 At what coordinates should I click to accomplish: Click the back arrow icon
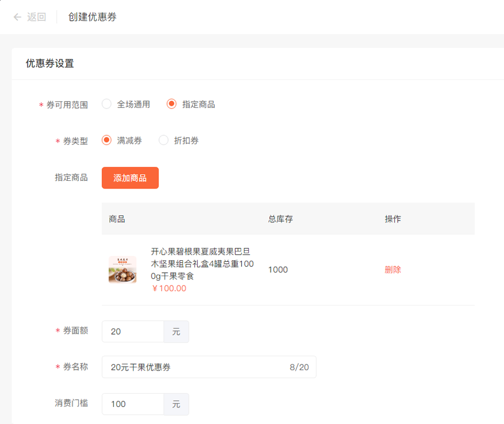click(x=18, y=17)
